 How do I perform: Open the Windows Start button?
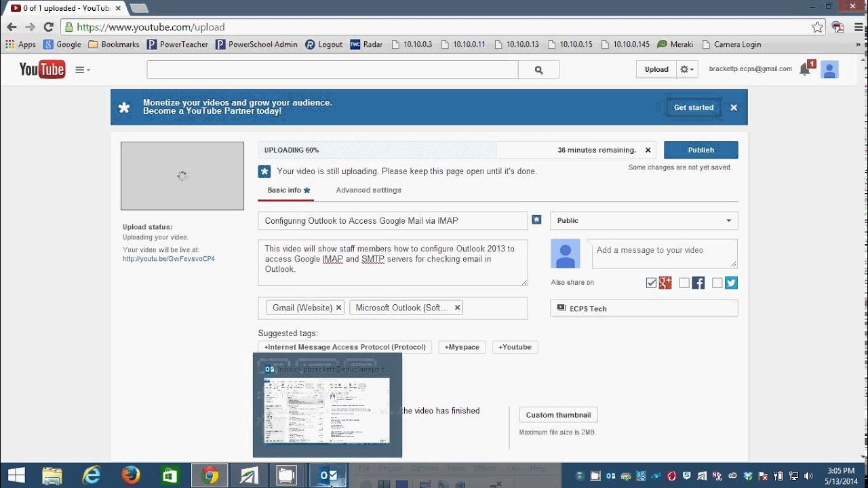pyautogui.click(x=16, y=476)
